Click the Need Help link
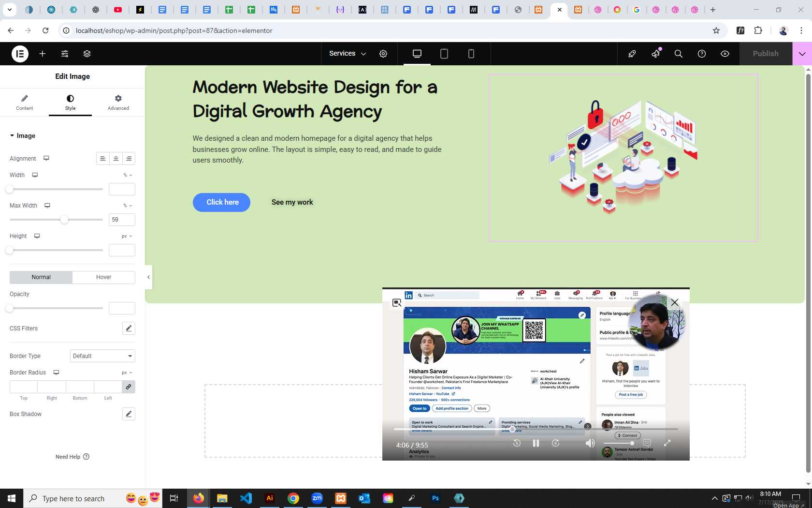Image resolution: width=812 pixels, height=508 pixels. coord(72,457)
